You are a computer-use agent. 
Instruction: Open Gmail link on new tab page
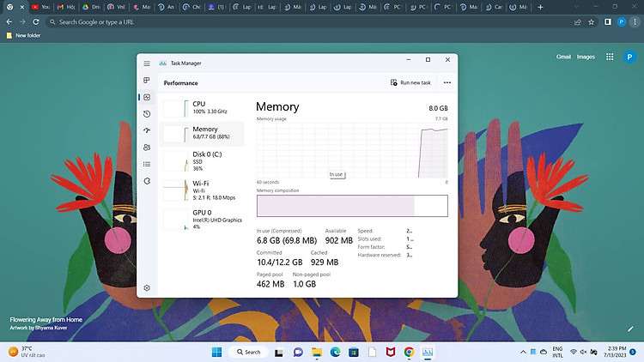pyautogui.click(x=563, y=57)
